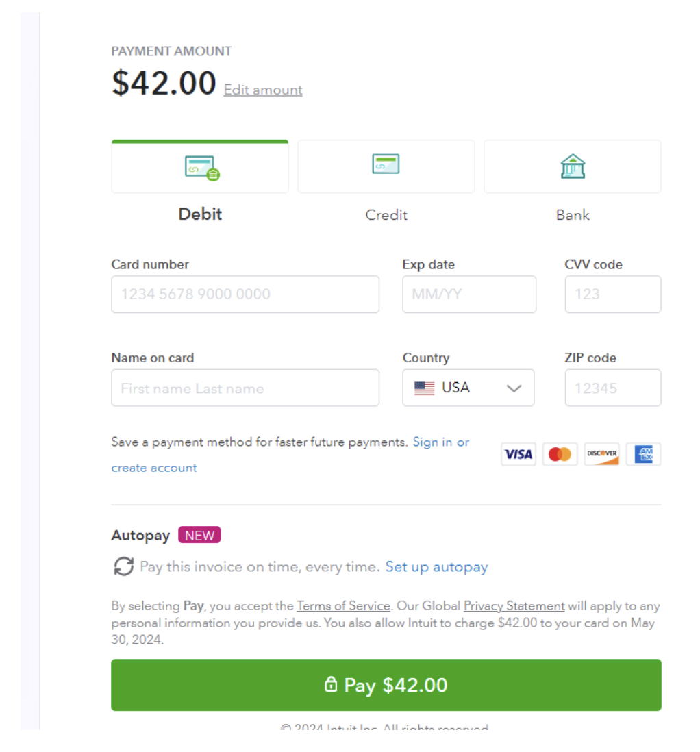Click the Discover card logo
700x752 pixels.
(x=601, y=453)
